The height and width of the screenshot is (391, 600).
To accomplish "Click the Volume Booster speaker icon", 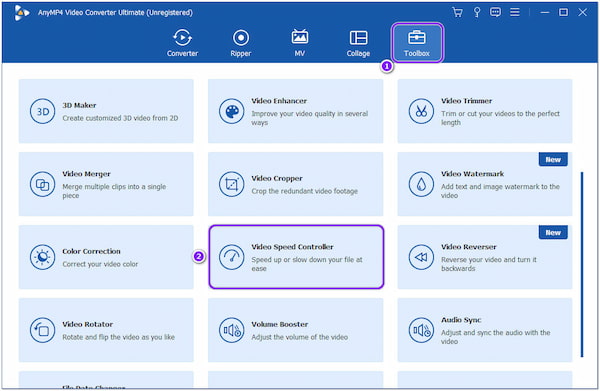I will tap(232, 330).
